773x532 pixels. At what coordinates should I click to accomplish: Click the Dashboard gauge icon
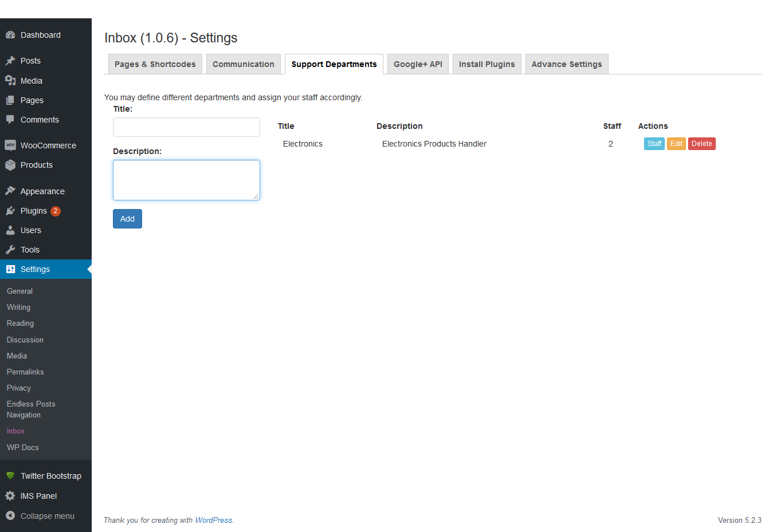(10, 35)
